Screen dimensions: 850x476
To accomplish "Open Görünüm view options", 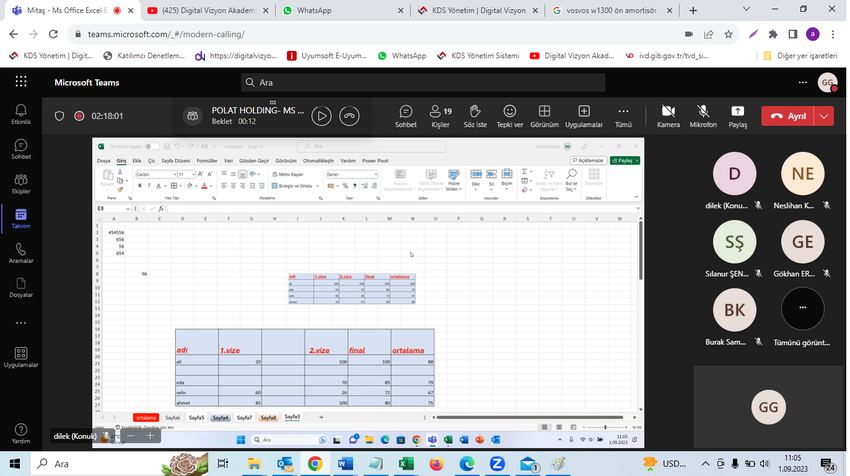I will pyautogui.click(x=544, y=116).
